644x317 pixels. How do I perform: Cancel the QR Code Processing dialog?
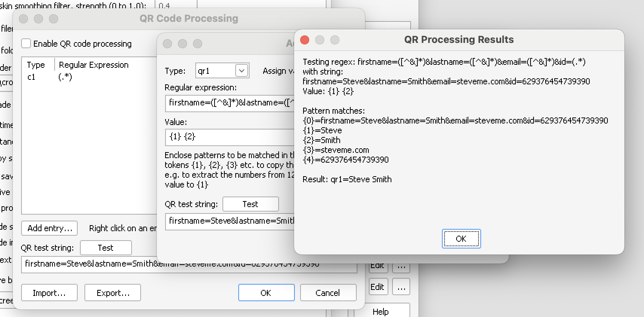328,293
